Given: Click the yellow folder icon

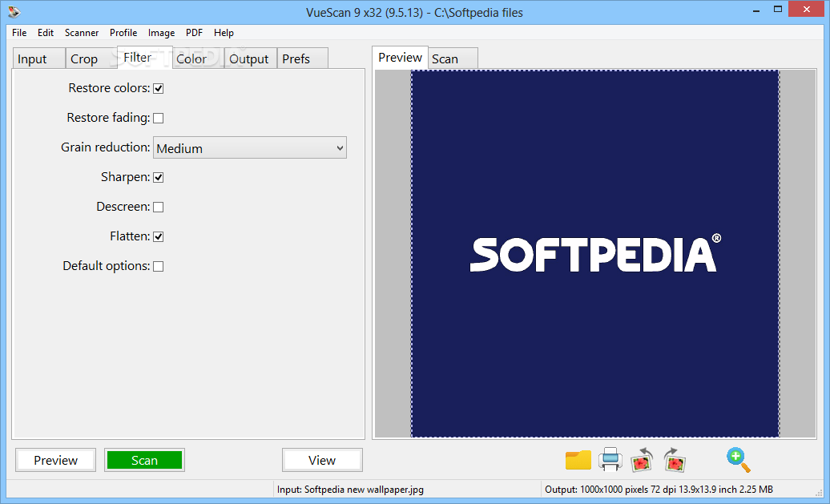Looking at the screenshot, I should 578,460.
